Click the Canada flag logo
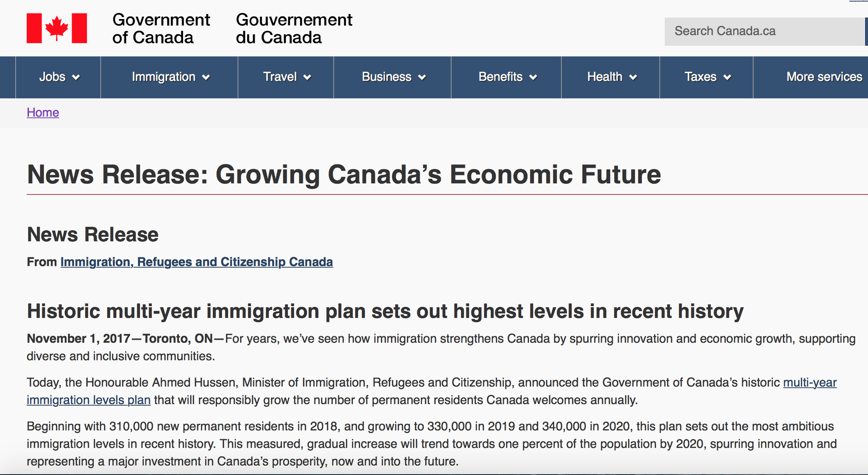The image size is (868, 475). pos(57,28)
